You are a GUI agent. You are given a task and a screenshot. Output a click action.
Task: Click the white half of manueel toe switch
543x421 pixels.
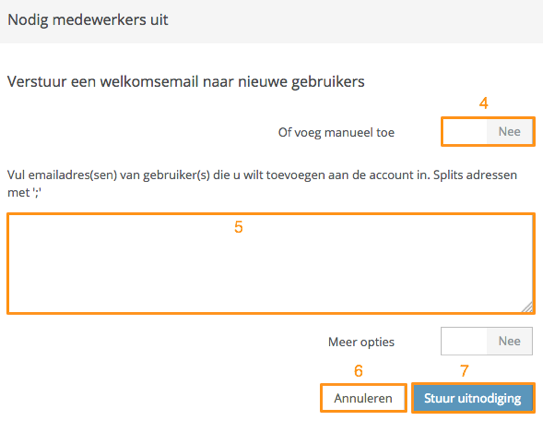click(465, 132)
